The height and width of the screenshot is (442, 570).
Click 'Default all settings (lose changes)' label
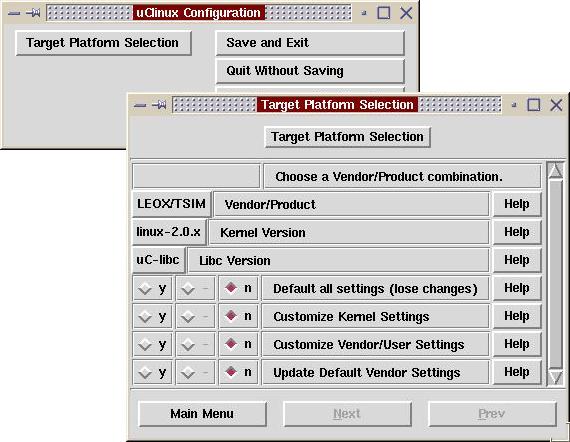point(375,289)
